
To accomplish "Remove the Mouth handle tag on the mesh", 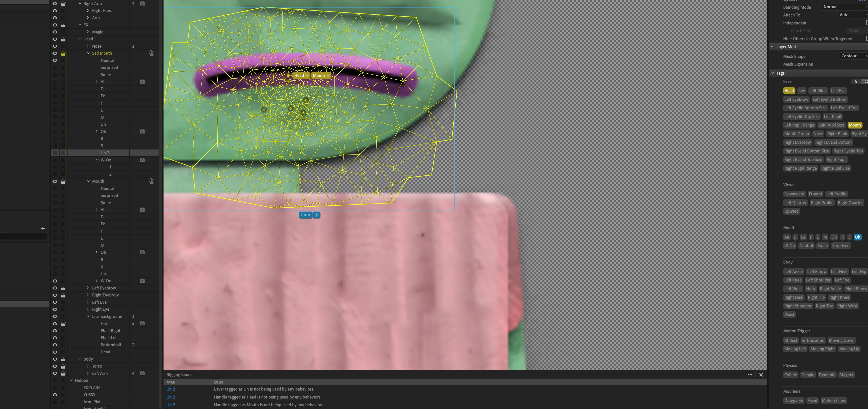I will tap(328, 76).
